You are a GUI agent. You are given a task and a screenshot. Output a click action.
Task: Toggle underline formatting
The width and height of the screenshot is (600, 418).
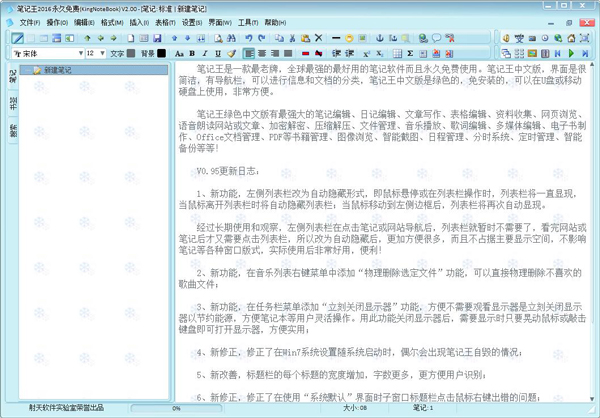tap(218, 54)
